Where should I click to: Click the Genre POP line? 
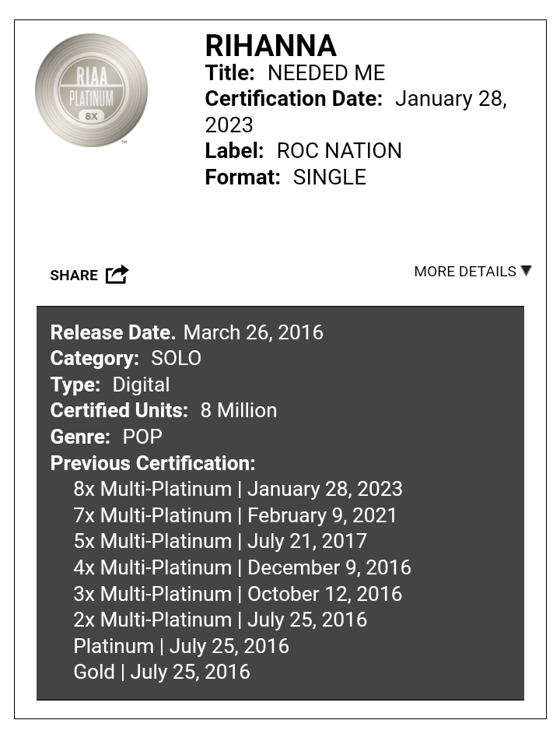pos(107,437)
